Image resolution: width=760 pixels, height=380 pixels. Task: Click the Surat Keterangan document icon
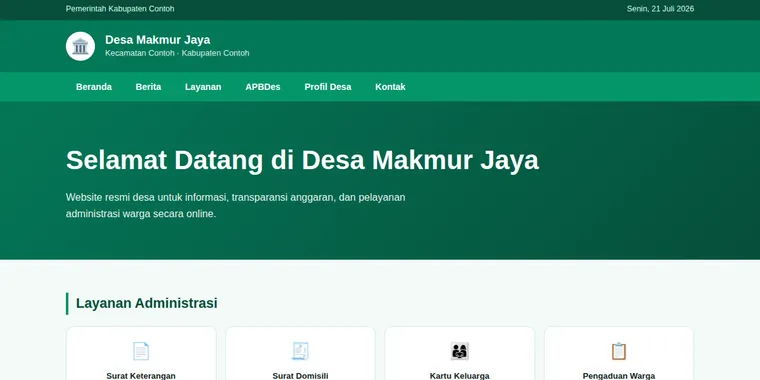(x=141, y=351)
